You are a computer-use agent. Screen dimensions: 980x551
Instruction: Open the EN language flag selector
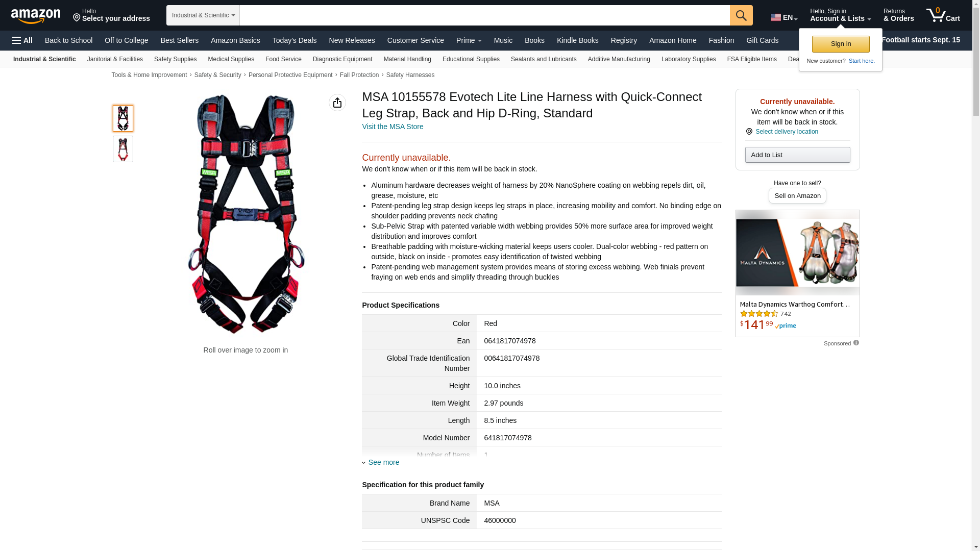(784, 17)
